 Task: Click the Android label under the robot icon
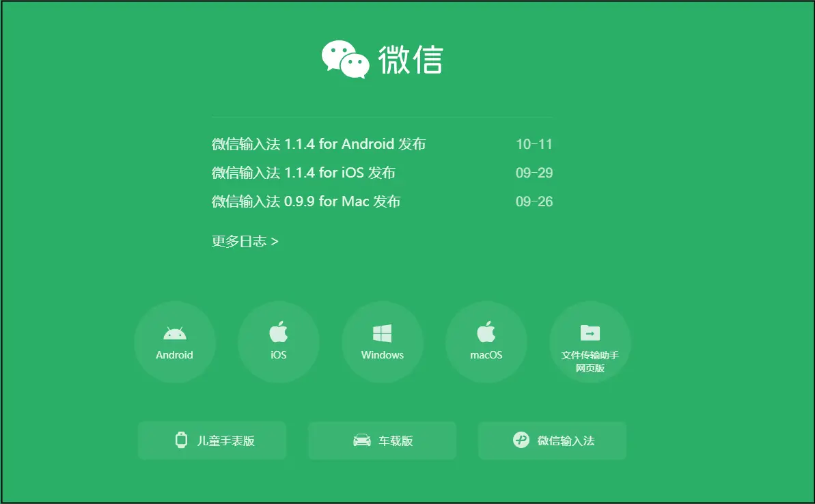point(176,354)
